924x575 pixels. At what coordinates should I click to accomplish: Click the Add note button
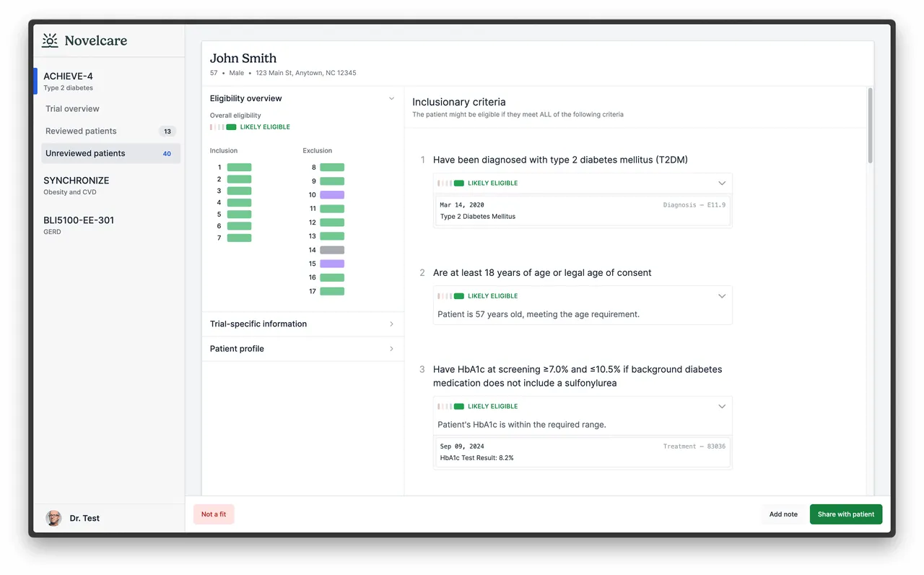click(x=783, y=514)
